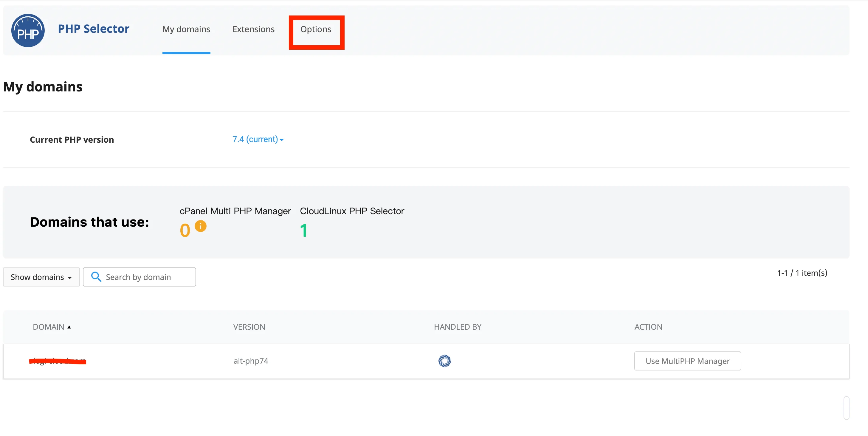The image size is (868, 436).
Task: Open the 7.4 (current) version dropdown
Action: (258, 139)
